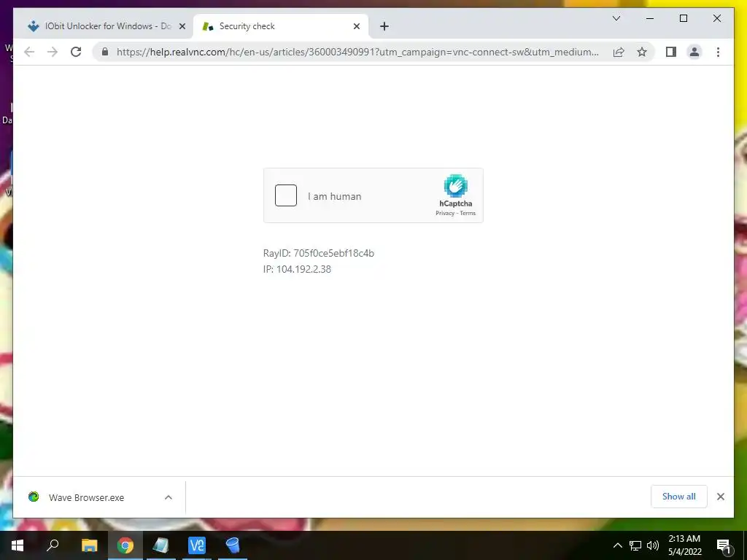Close the Security check tab
This screenshot has width=747, height=560.
point(356,27)
